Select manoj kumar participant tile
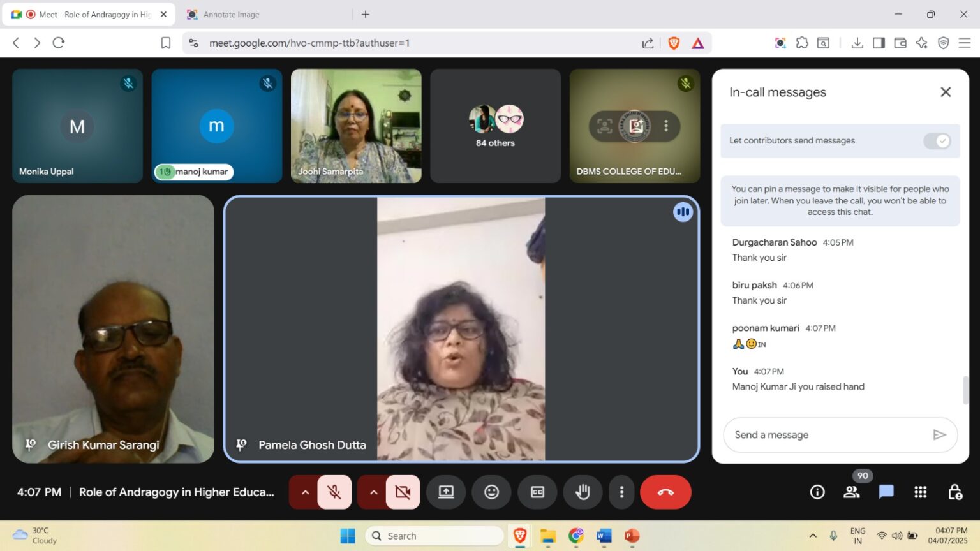 click(x=217, y=126)
